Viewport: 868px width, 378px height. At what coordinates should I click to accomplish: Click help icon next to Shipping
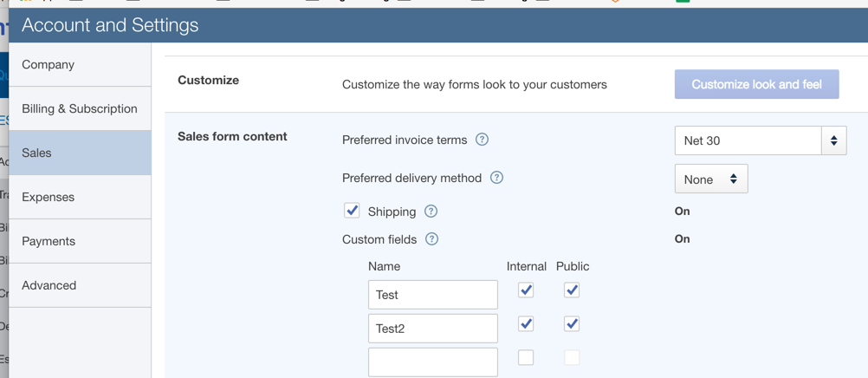tap(431, 212)
